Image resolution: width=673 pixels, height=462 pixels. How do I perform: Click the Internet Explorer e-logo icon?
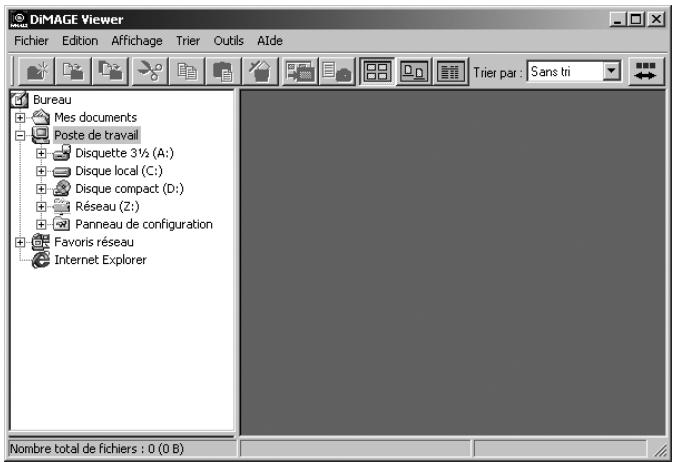click(41, 260)
